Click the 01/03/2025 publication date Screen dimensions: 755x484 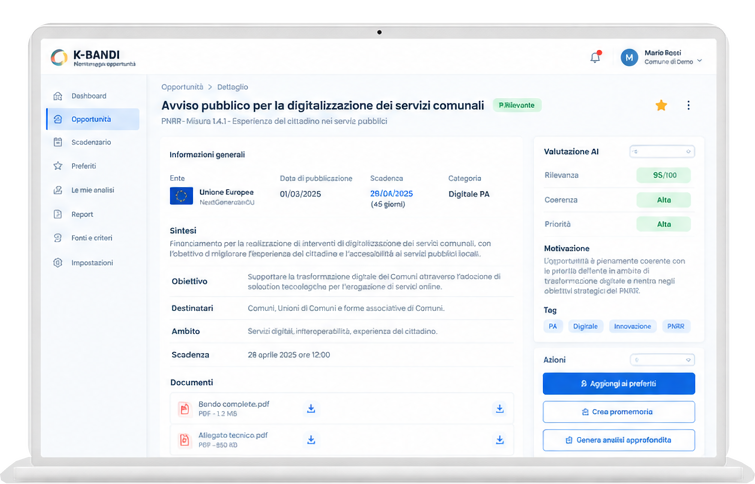300,194
